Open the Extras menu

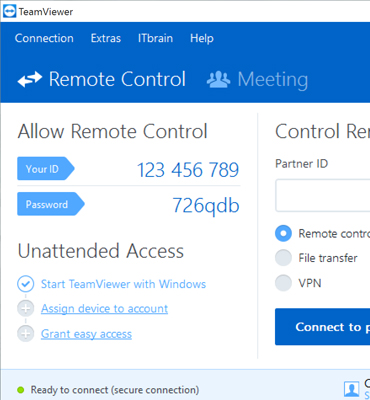pos(106,38)
